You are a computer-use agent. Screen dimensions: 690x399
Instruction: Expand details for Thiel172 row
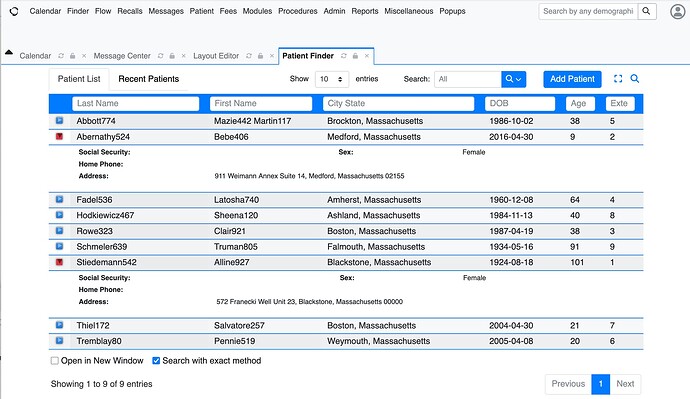tap(59, 325)
